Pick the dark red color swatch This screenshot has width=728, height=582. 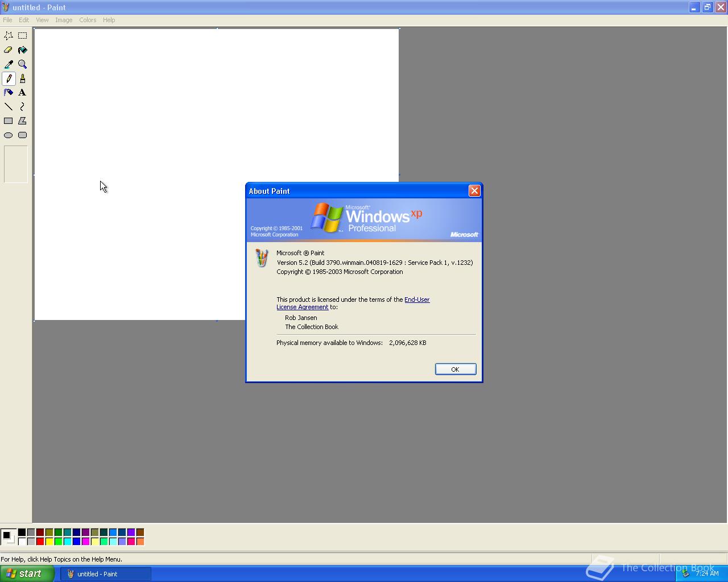(x=40, y=533)
